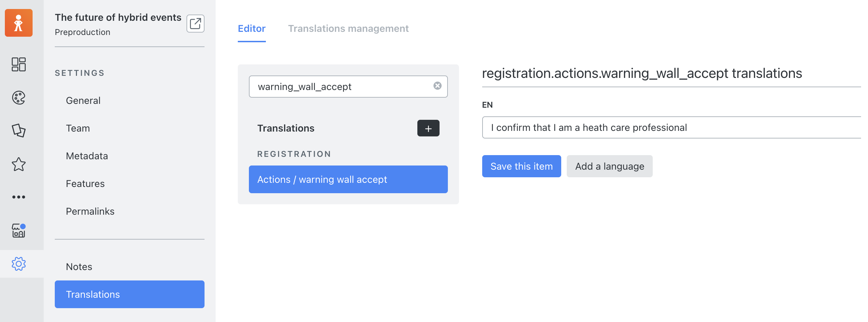The image size is (868, 322).
Task: Click Add a language button
Action: (x=610, y=166)
